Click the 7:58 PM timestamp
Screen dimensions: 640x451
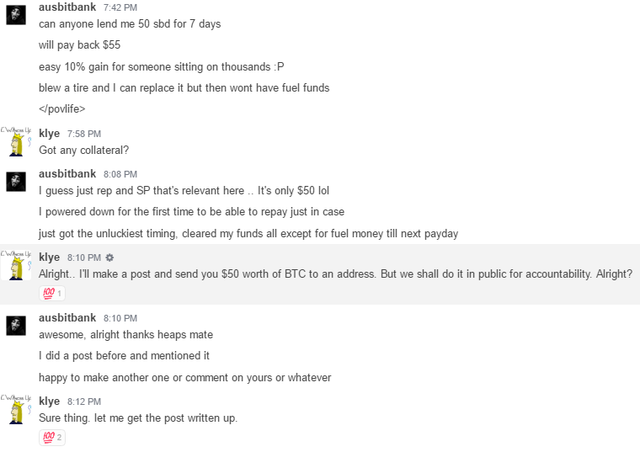(x=84, y=134)
